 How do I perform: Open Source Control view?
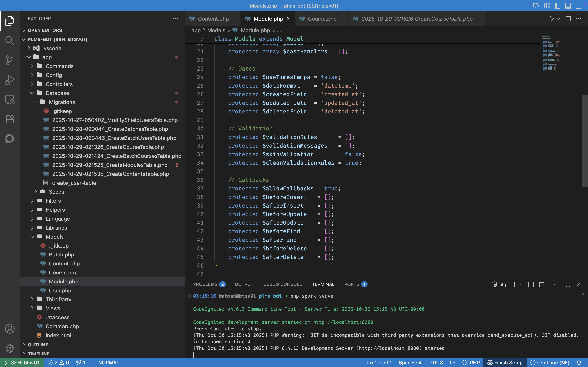10,60
